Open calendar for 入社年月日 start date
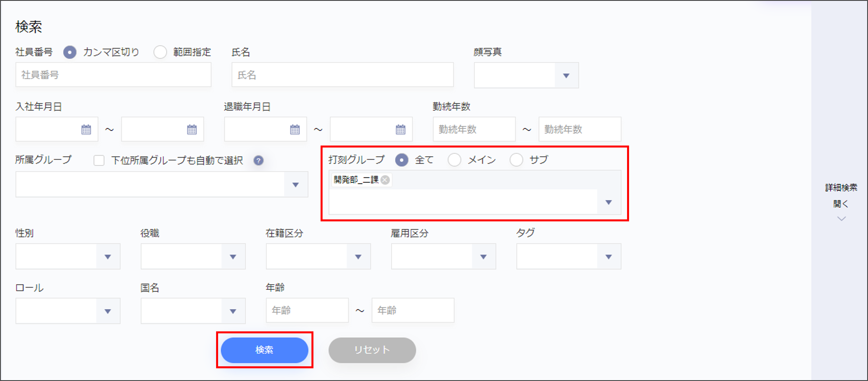The width and height of the screenshot is (868, 381). pyautogui.click(x=86, y=129)
